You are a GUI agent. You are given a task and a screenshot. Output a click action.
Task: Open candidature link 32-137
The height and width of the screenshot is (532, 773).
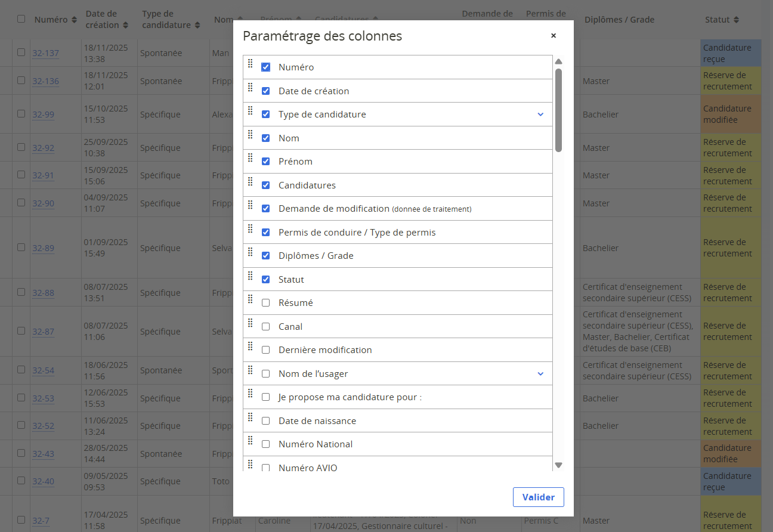[x=45, y=53]
